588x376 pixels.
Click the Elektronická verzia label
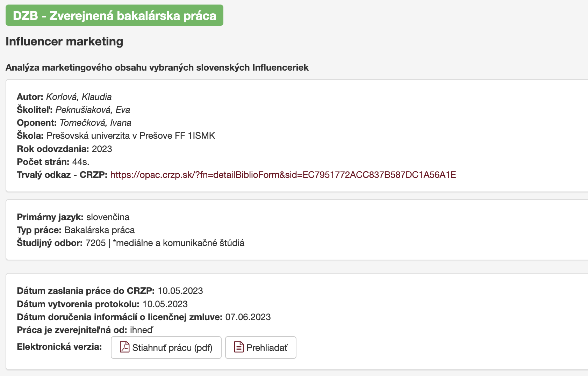[59, 347]
